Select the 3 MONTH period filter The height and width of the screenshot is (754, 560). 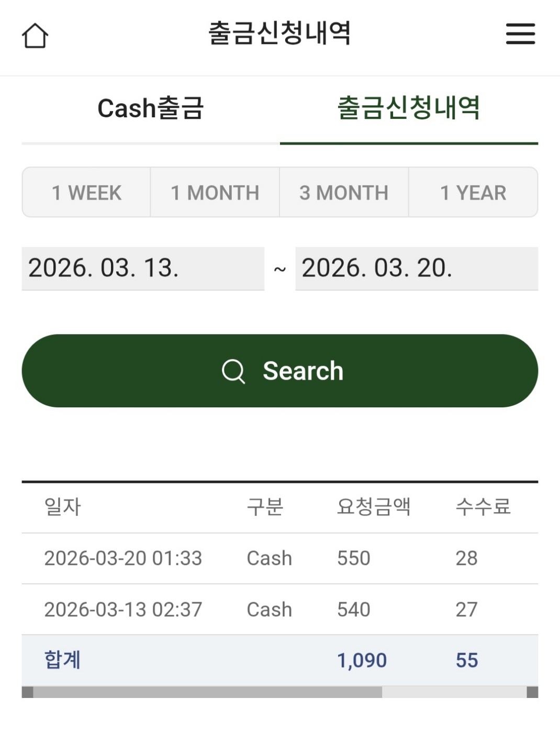pos(344,193)
